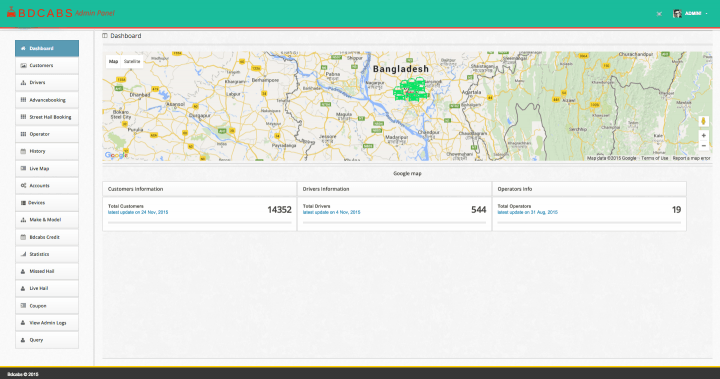Open the Devices list icon

[x=23, y=203]
